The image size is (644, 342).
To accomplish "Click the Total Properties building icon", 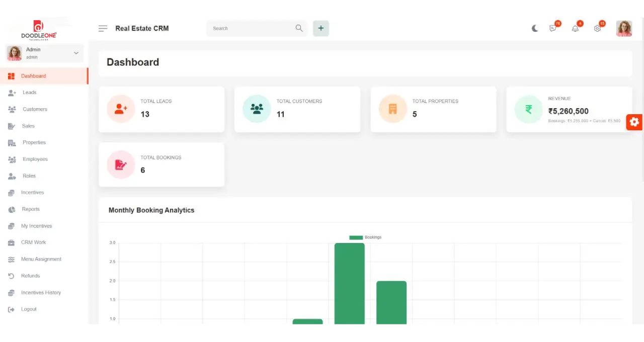I will pos(392,109).
